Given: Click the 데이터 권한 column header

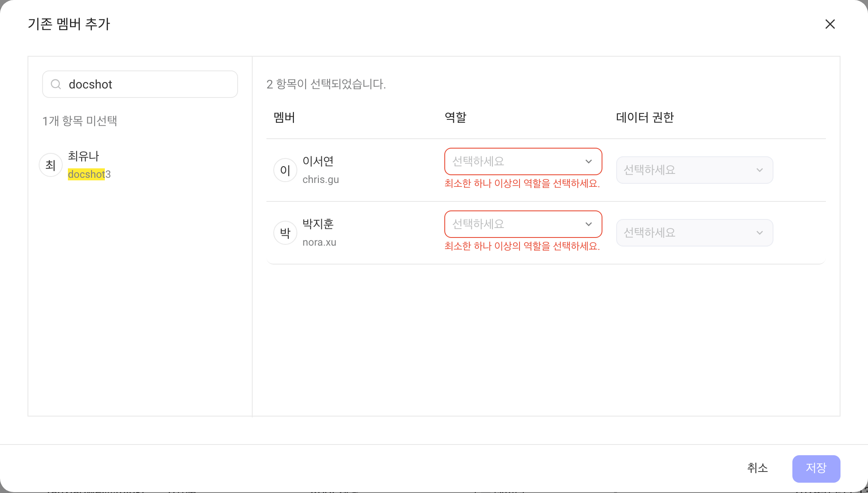Looking at the screenshot, I should 645,117.
